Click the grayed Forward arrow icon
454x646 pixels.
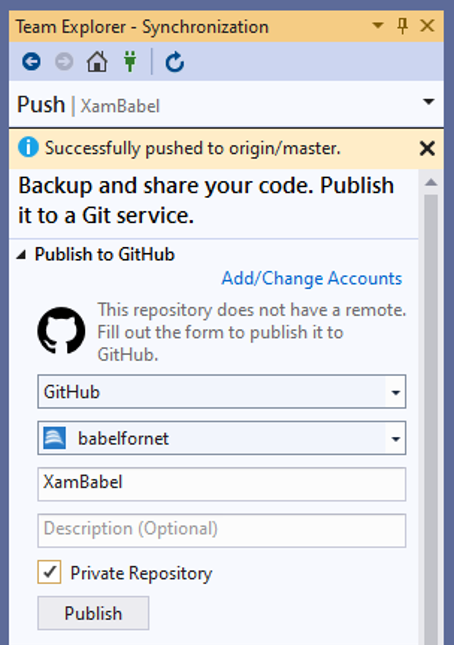[64, 62]
